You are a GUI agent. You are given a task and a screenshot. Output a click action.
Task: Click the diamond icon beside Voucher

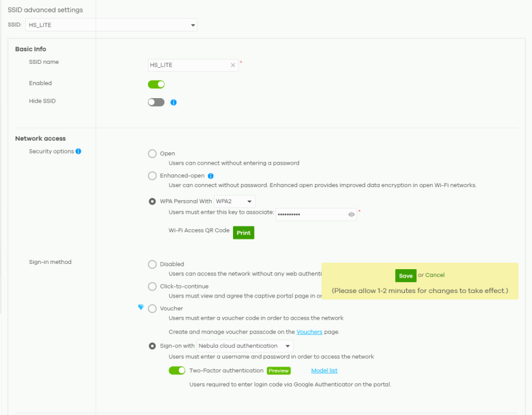[x=141, y=308]
